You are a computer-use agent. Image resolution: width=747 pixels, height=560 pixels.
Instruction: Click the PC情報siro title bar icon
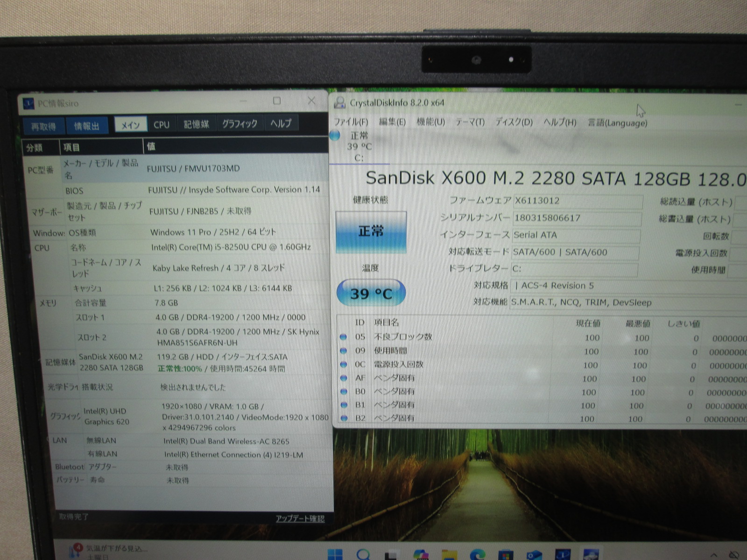pos(28,104)
